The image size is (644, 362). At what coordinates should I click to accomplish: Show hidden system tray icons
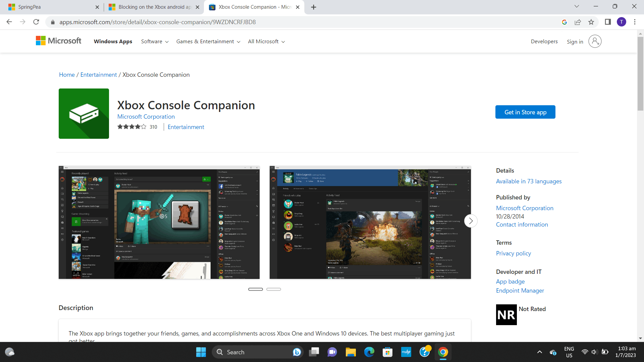tap(539, 352)
